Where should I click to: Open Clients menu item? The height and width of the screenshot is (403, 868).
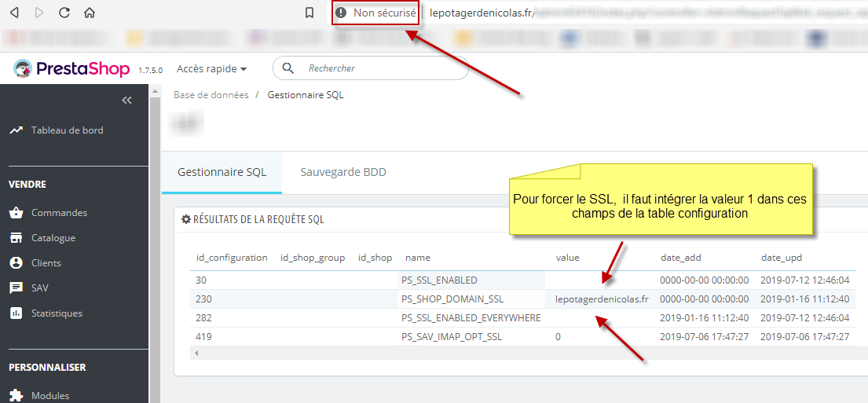click(x=46, y=263)
